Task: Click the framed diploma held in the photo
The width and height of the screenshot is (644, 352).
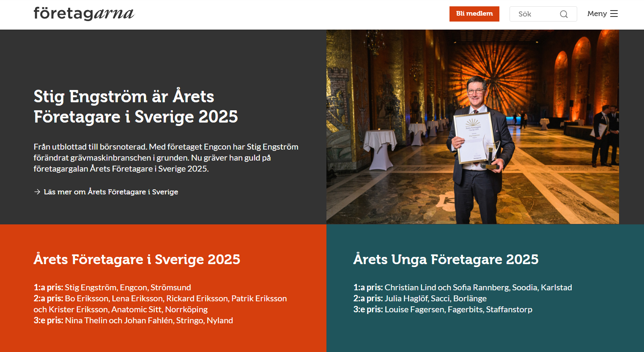Action: click(x=474, y=137)
